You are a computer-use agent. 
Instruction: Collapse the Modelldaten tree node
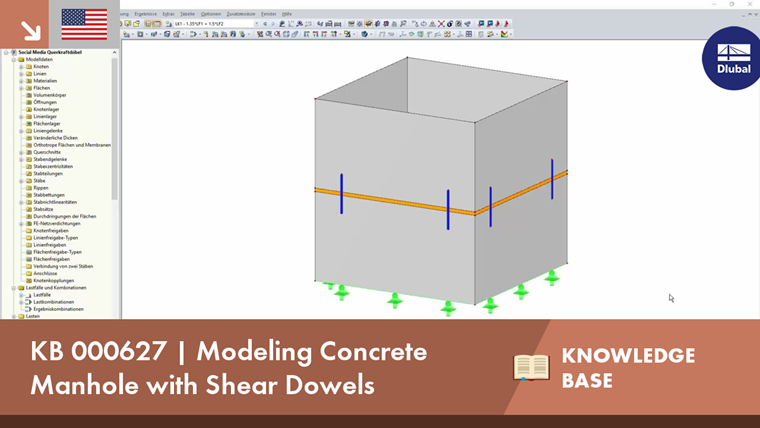point(14,60)
